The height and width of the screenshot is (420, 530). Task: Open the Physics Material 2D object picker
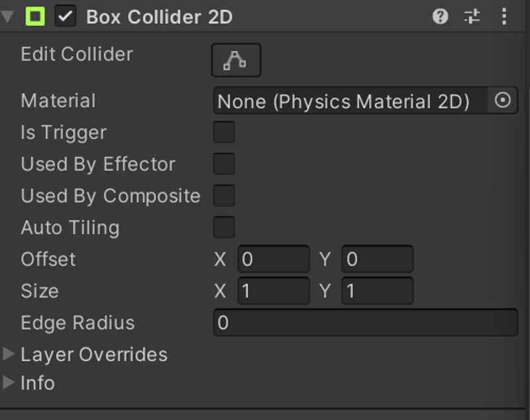tap(502, 100)
